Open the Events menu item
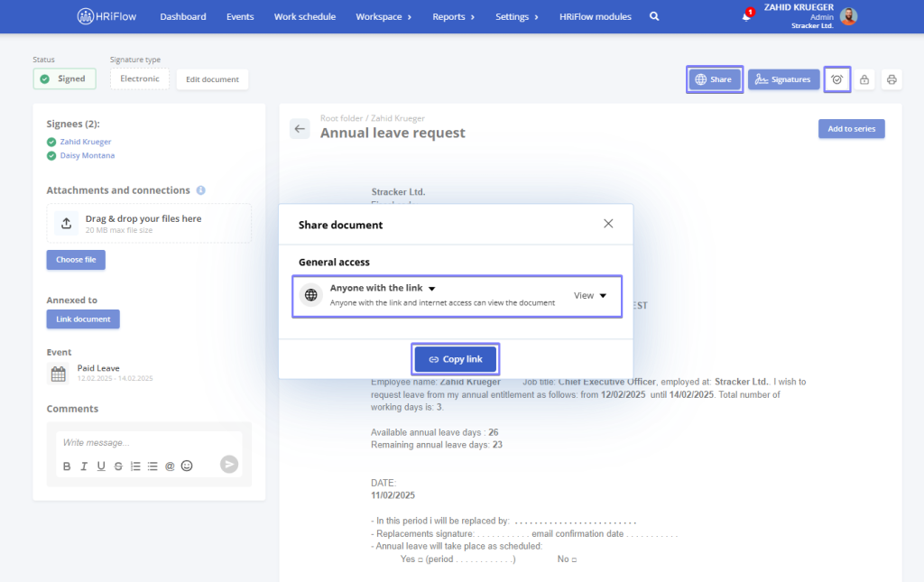The height and width of the screenshot is (582, 924). click(x=240, y=16)
